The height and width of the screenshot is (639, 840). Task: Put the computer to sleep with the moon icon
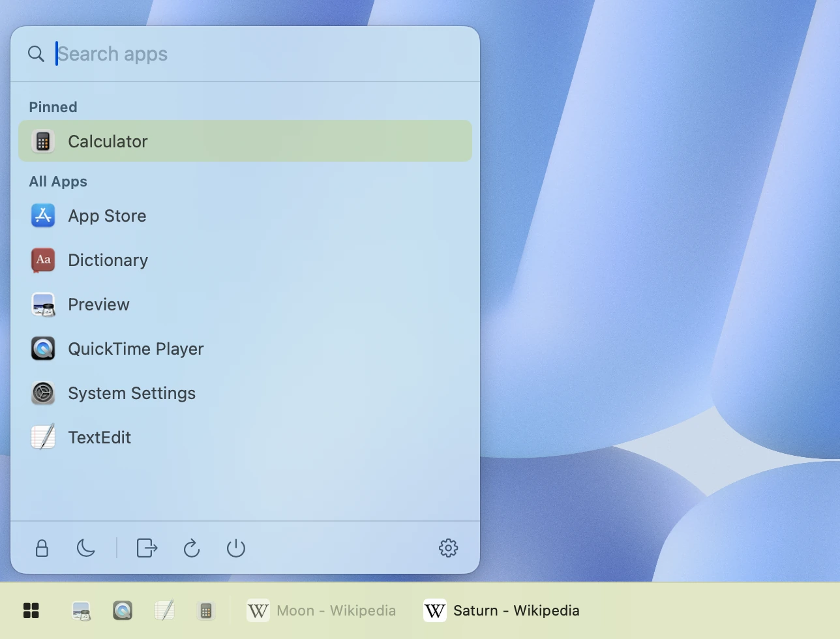(x=86, y=548)
